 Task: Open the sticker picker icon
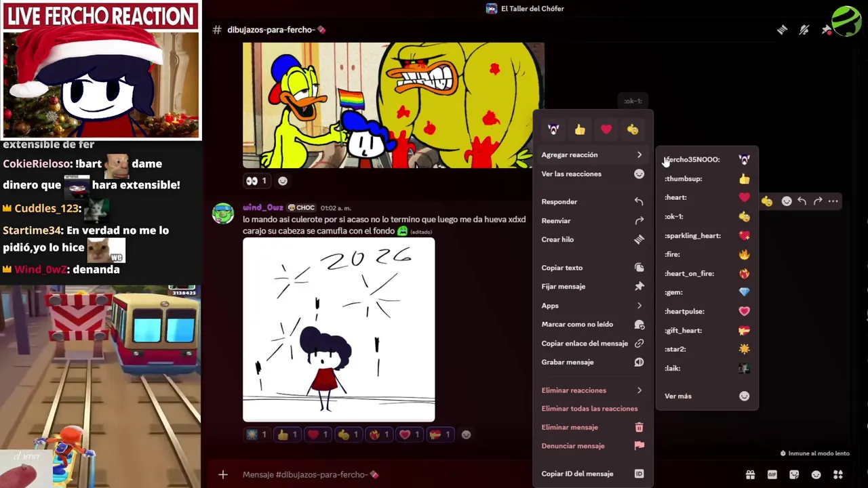(x=794, y=474)
